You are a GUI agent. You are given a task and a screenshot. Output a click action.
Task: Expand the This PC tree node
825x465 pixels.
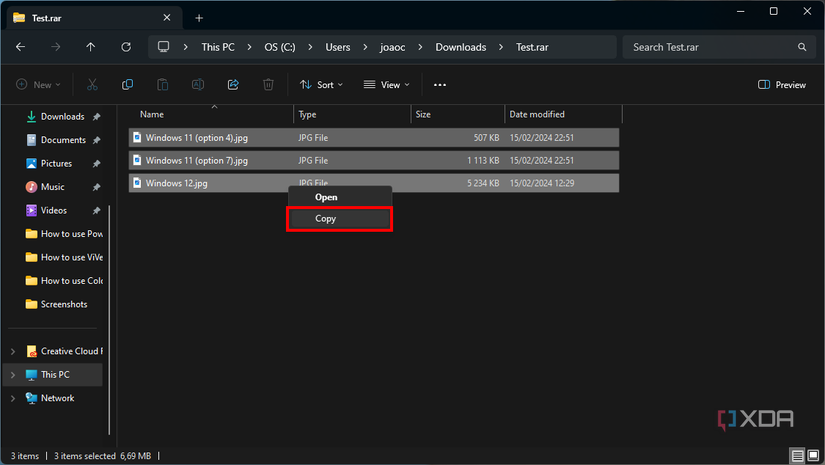pos(13,375)
